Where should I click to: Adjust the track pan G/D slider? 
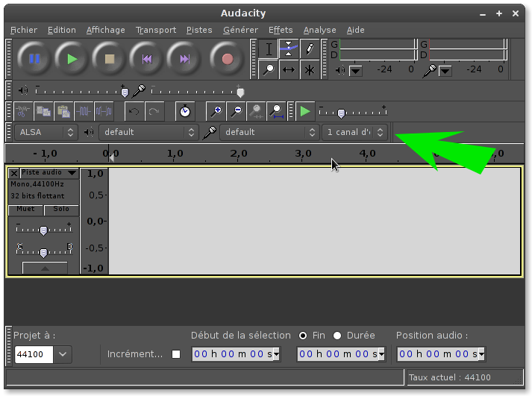(44, 251)
